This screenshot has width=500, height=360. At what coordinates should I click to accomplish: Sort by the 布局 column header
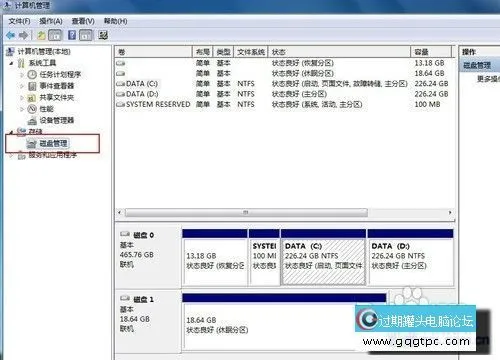tap(203, 52)
